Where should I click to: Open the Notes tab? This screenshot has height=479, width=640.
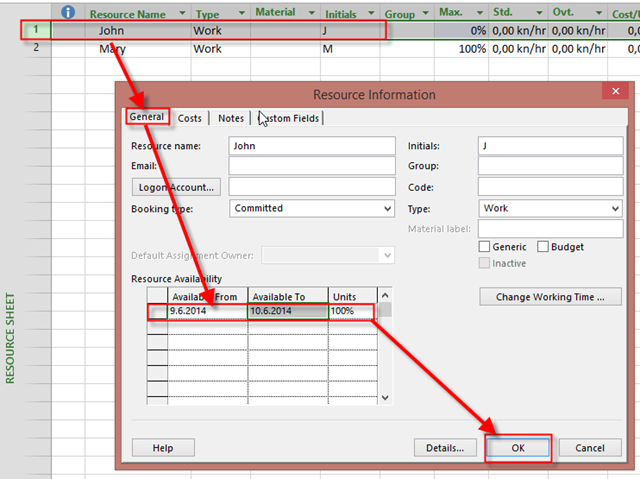tap(231, 118)
